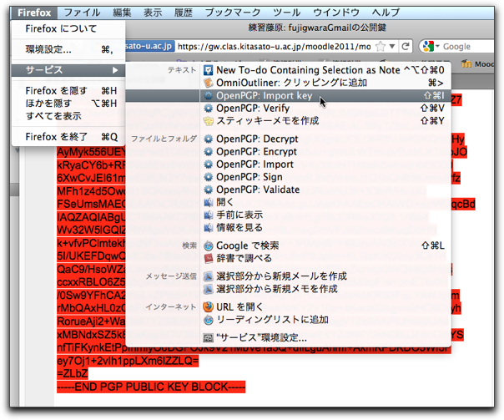Click Google search engine icon
Screen dimensions: 504x420
(x=428, y=46)
